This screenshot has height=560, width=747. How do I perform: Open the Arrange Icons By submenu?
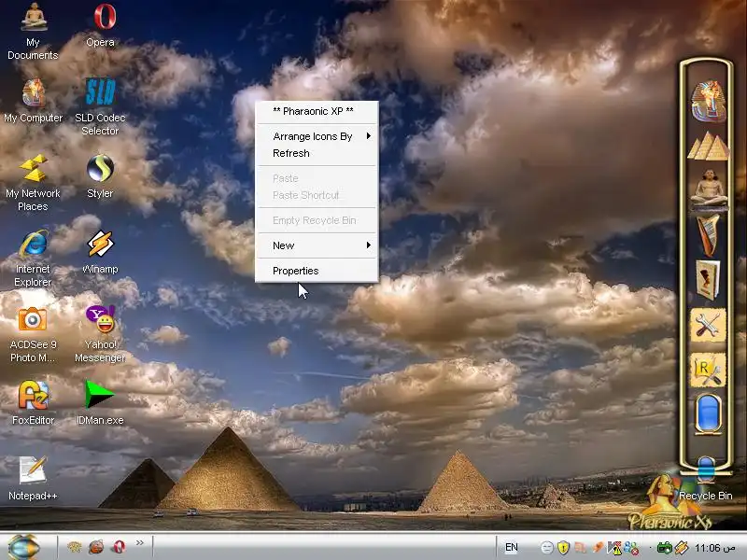pyautogui.click(x=317, y=136)
